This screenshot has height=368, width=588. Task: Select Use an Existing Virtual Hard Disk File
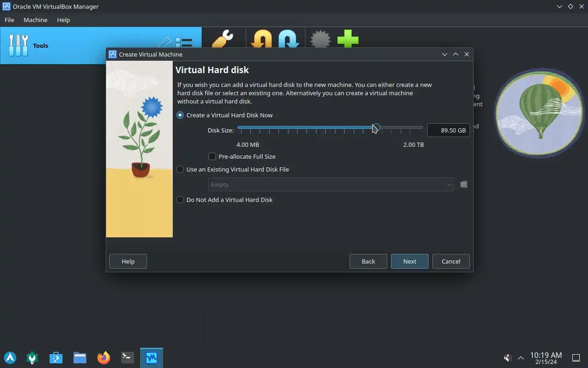[233, 169]
